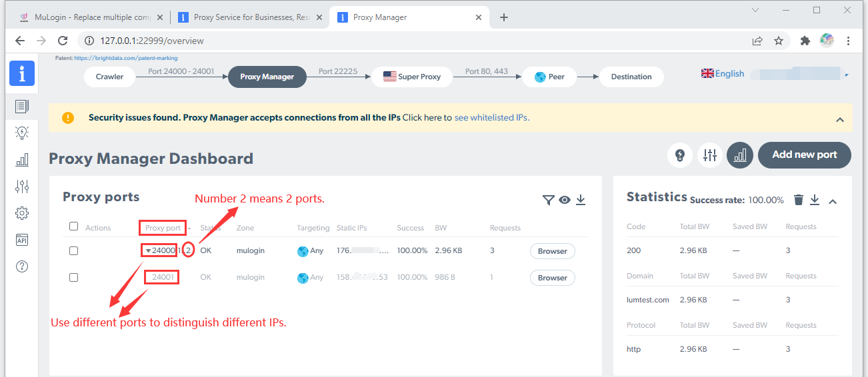The height and width of the screenshot is (377, 868).
Task: Click the Targeting column header
Action: point(313,228)
